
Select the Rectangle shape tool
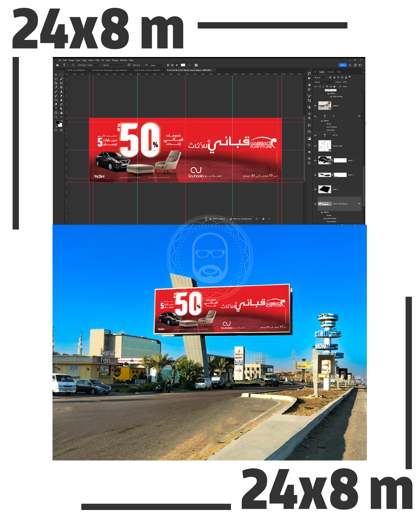(x=56, y=113)
